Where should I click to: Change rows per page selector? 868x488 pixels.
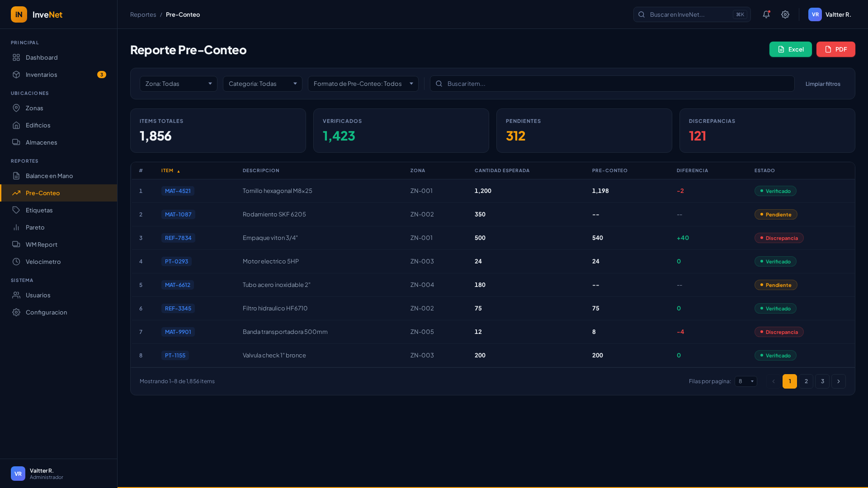coord(745,381)
